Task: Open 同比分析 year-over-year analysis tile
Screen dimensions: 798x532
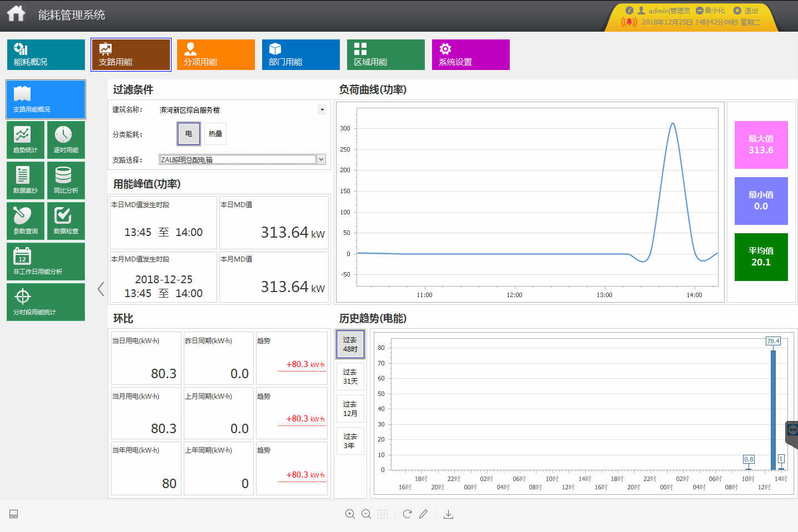Action: click(66, 180)
